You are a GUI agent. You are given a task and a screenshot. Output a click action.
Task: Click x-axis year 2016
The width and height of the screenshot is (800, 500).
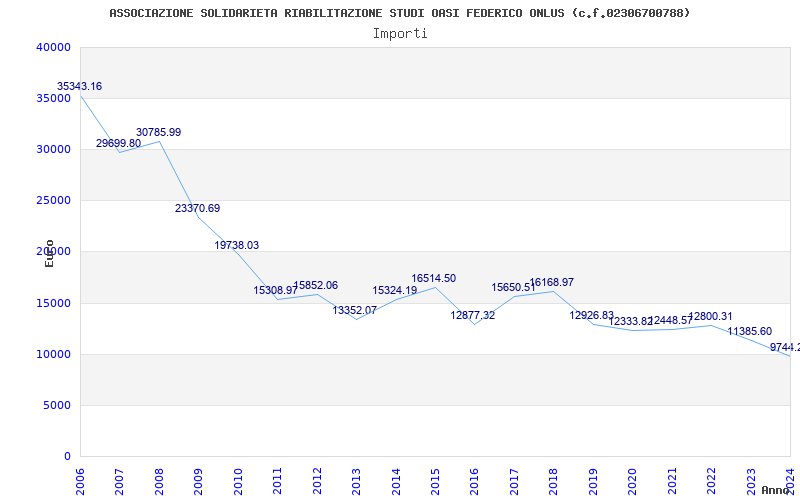click(474, 481)
